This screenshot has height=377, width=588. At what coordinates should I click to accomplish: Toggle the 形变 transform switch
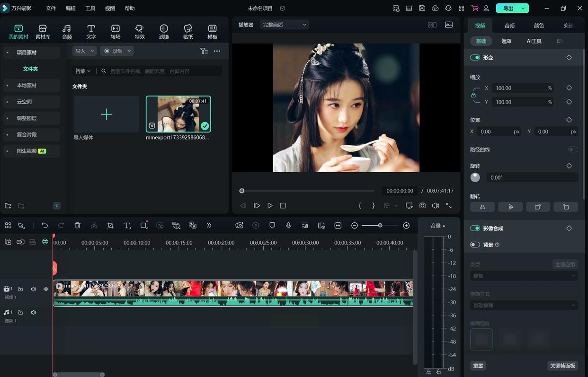475,58
